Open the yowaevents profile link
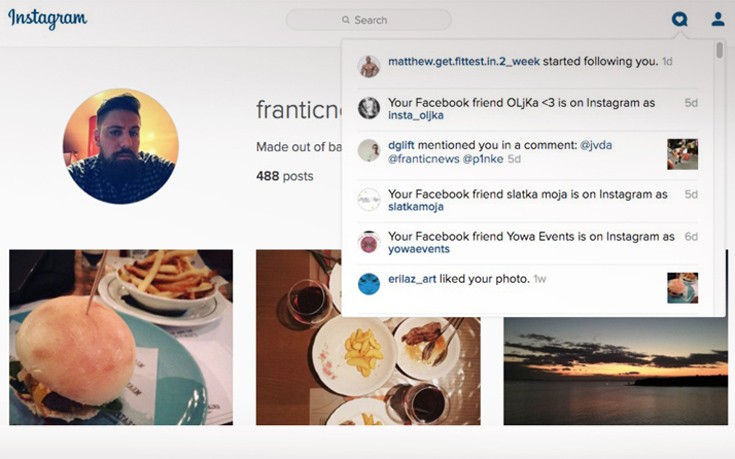This screenshot has height=459, width=735. pos(419,249)
